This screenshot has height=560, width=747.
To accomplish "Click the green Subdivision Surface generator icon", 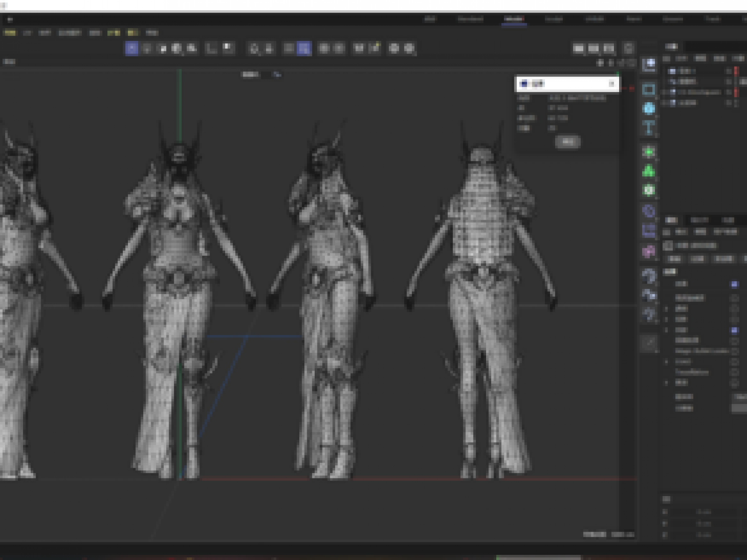I will (648, 152).
